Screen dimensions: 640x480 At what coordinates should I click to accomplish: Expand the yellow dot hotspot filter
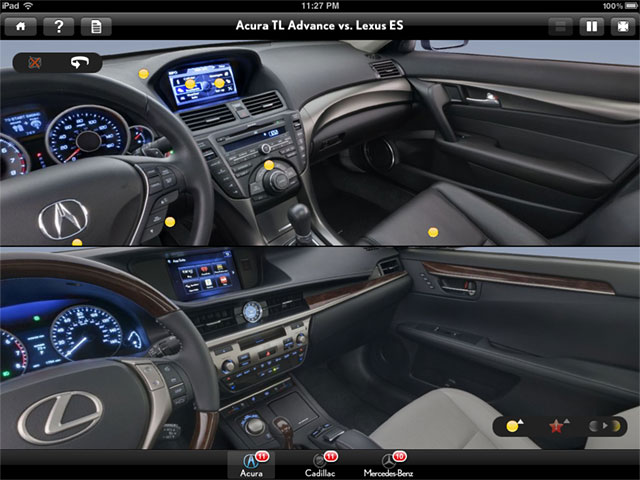click(x=517, y=425)
